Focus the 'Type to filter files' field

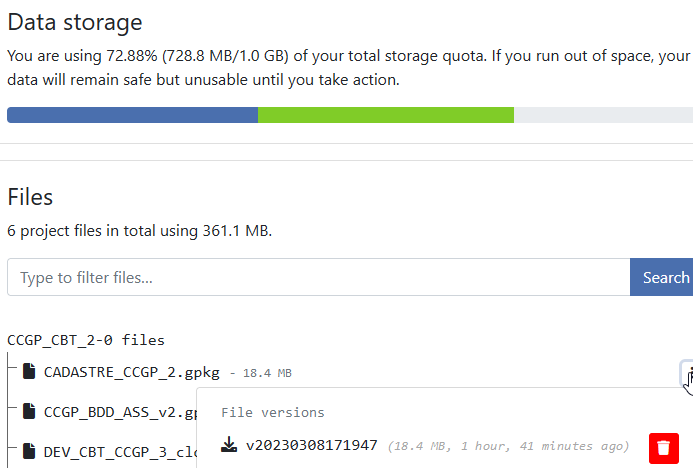pyautogui.click(x=318, y=277)
